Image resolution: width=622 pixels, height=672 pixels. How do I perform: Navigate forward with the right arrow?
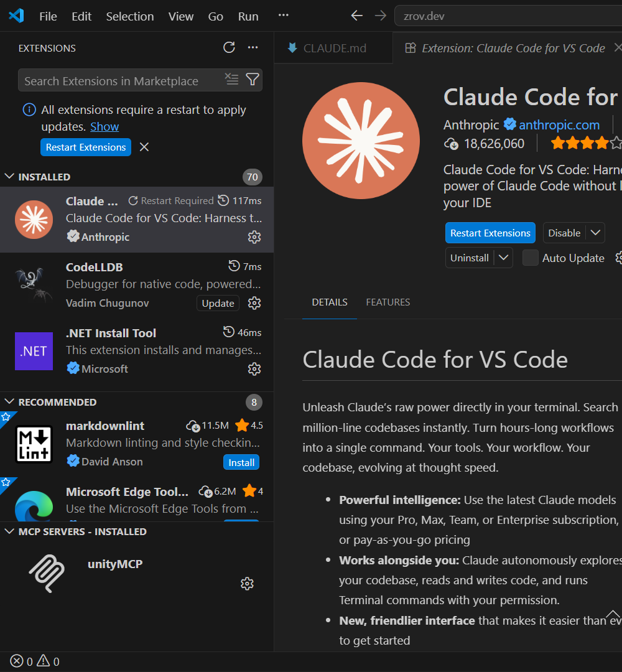pos(381,16)
